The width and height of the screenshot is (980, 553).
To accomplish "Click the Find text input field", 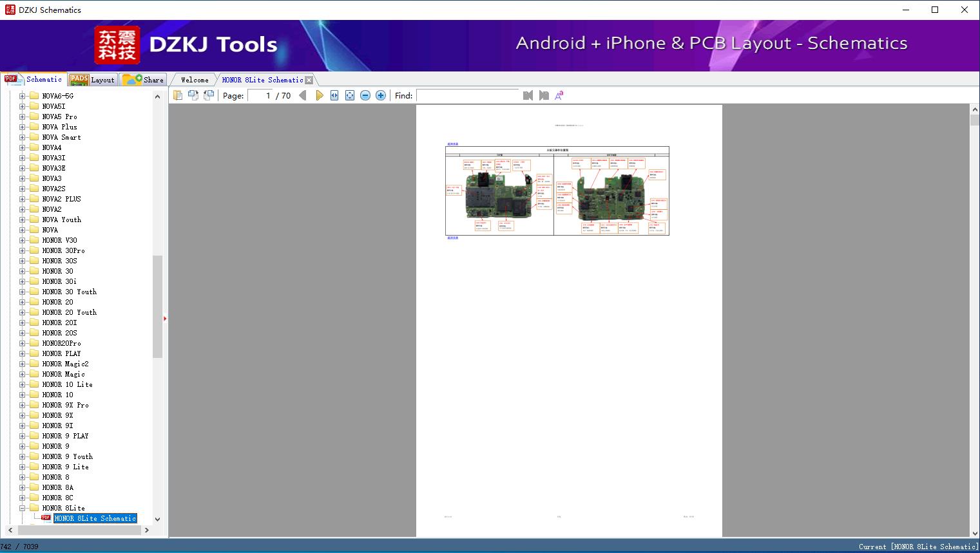I will 468,95.
